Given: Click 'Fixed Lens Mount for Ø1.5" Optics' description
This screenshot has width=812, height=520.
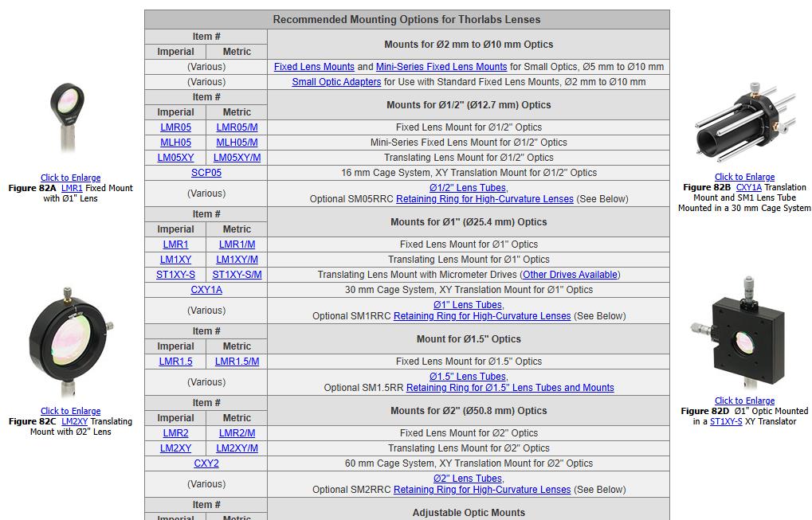Looking at the screenshot, I should click(469, 362).
